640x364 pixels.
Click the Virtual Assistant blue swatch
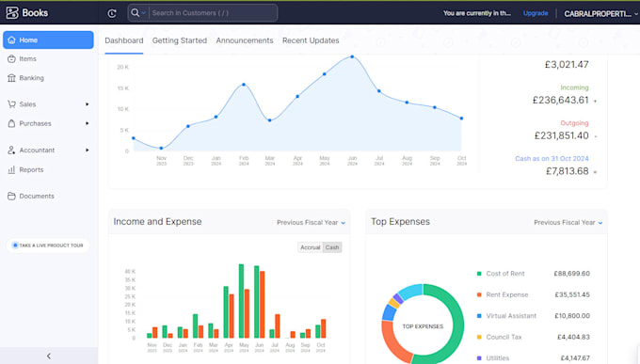tap(479, 316)
